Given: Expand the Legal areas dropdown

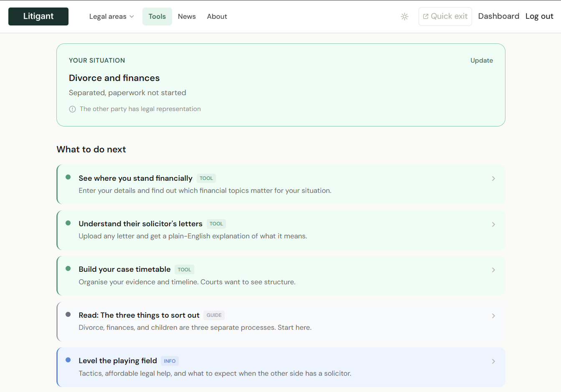Looking at the screenshot, I should pos(111,17).
